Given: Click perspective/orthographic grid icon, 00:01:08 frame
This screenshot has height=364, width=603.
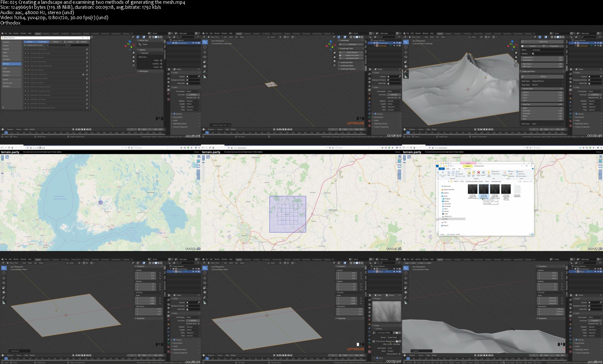Looking at the screenshot, I should point(133,65).
